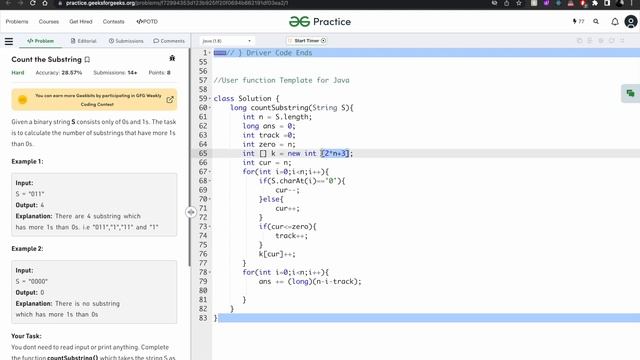Click the GeeksforGeeks Practice logo
This screenshot has height=360, width=640.
click(x=320, y=22)
